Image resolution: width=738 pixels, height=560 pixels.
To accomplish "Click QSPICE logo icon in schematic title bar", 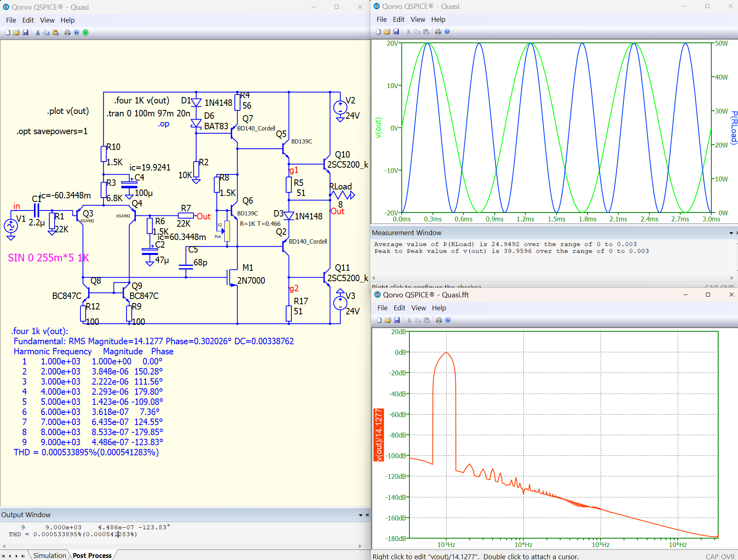I will pyautogui.click(x=6, y=7).
